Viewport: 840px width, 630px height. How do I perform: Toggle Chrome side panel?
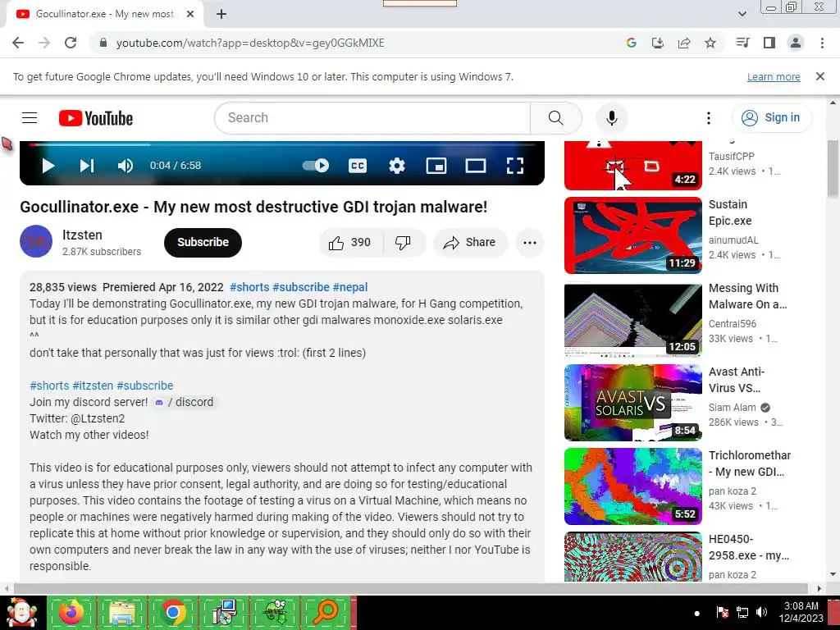[x=769, y=43]
